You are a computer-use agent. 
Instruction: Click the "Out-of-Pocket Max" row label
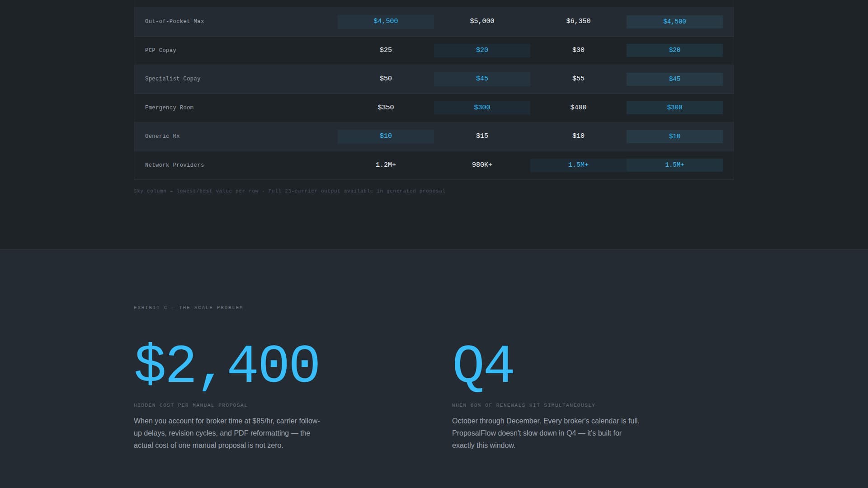pyautogui.click(x=174, y=21)
